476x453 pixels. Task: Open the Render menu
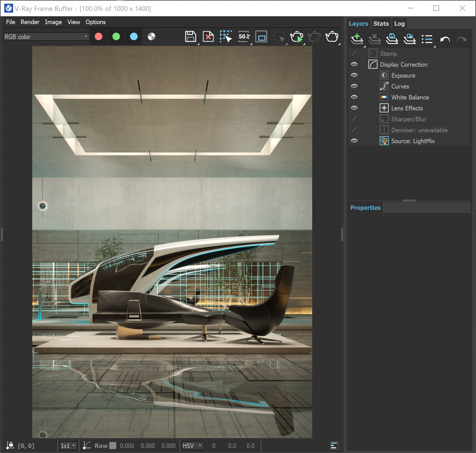point(30,22)
